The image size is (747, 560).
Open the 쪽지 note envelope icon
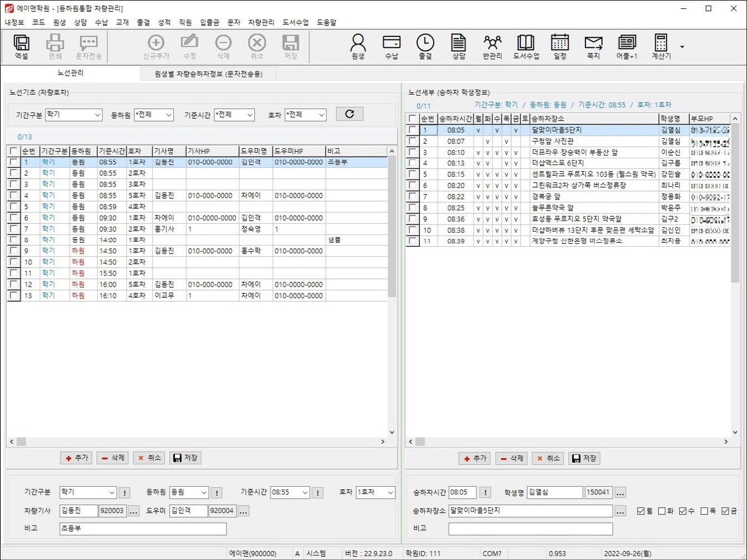click(x=594, y=47)
